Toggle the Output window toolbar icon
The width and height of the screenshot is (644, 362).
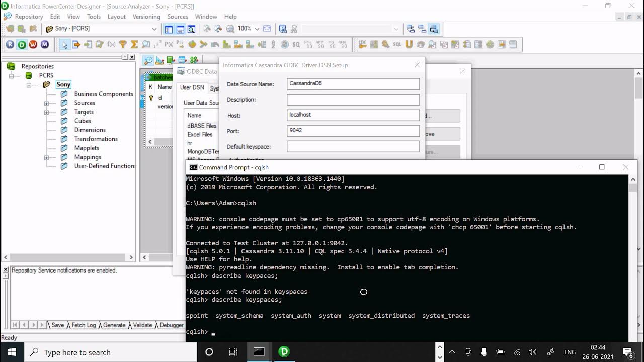tap(180, 29)
